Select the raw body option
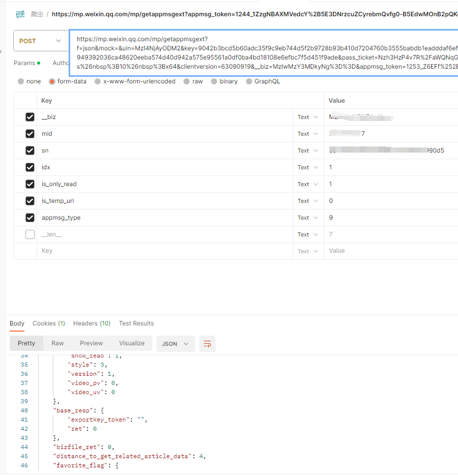 coord(187,81)
